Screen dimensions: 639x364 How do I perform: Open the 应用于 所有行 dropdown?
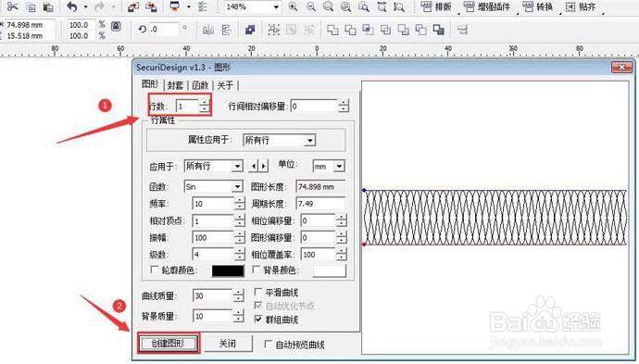click(x=237, y=167)
